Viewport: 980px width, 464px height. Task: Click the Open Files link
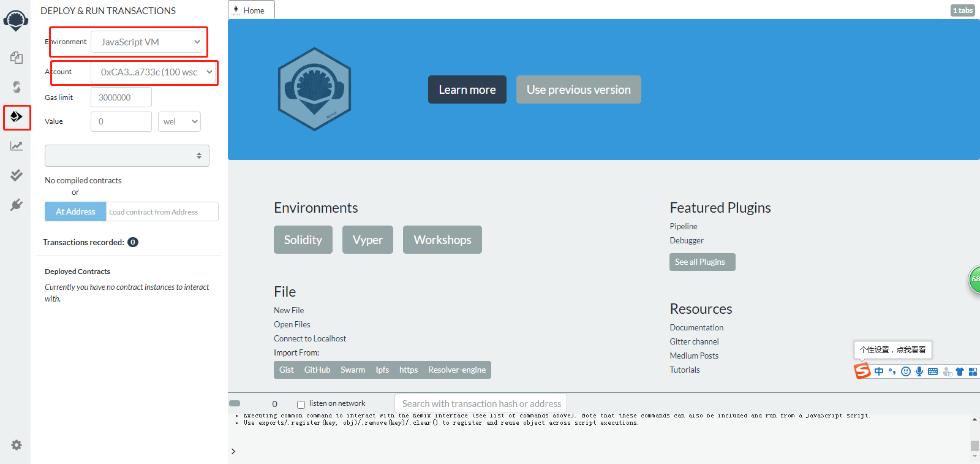pyautogui.click(x=292, y=324)
